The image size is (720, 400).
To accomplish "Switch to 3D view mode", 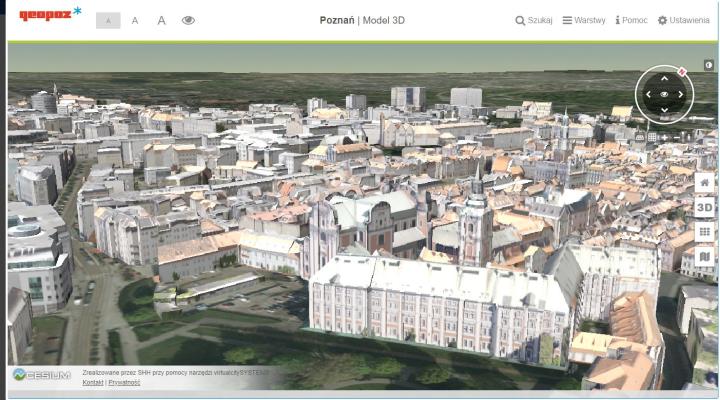I will [x=704, y=207].
